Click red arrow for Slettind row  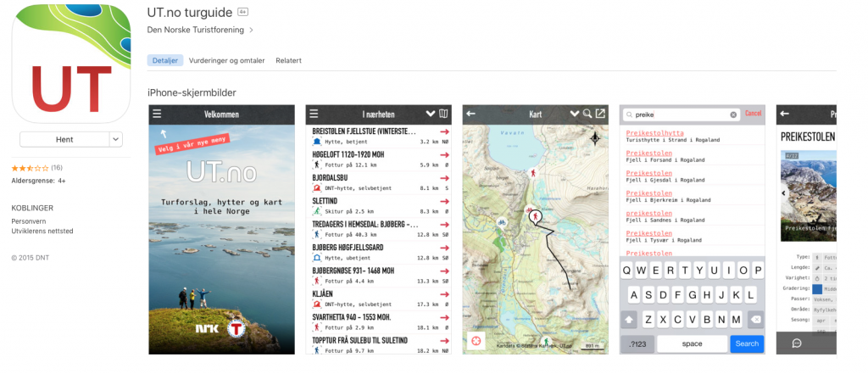[444, 202]
